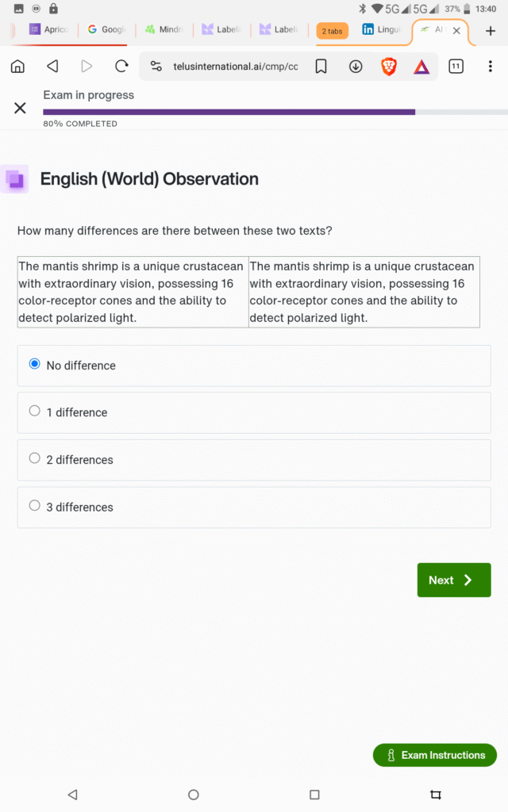Open the browser three-dot menu
This screenshot has width=508, height=812.
pyautogui.click(x=490, y=67)
